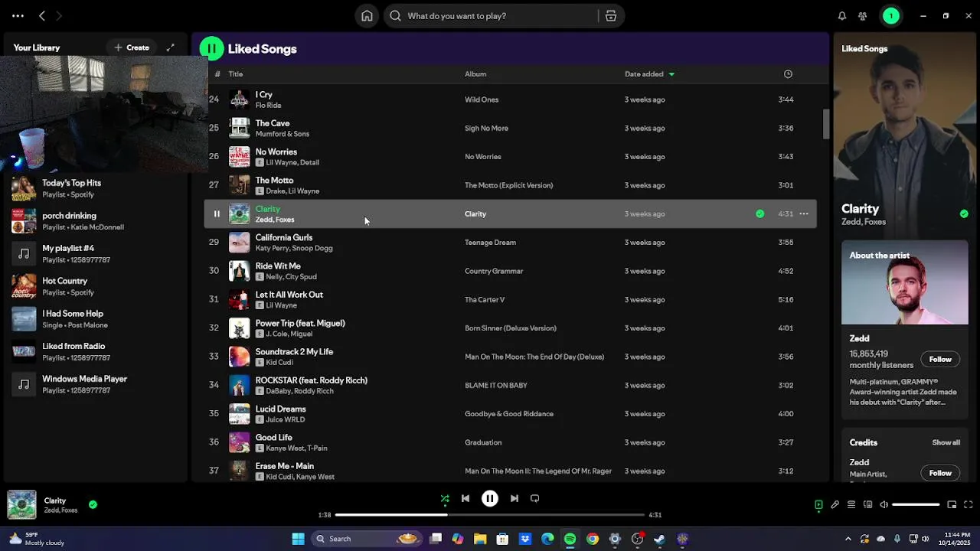Screen dimensions: 980x551
Task: Go back with the left arrow
Action: coord(42,16)
